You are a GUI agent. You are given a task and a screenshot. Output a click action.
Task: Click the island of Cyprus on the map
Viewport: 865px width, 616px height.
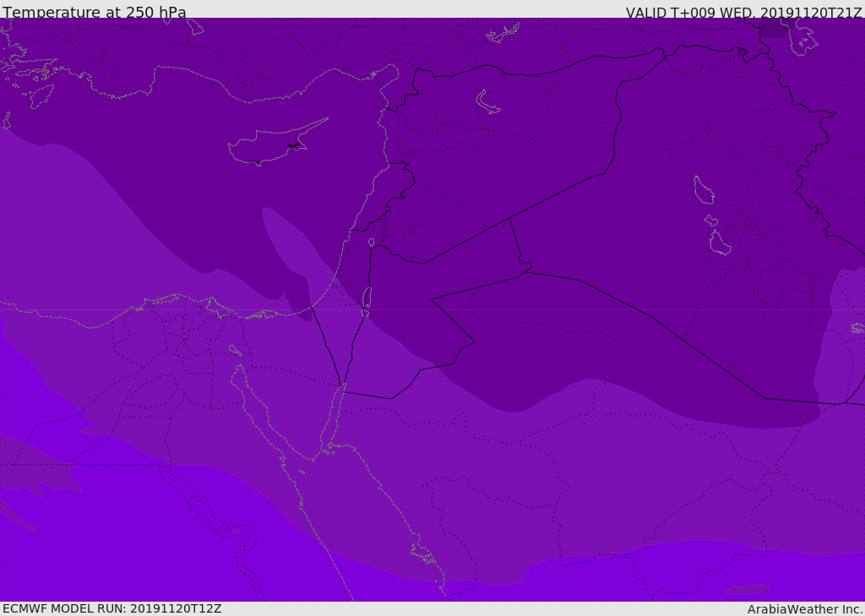(x=277, y=141)
